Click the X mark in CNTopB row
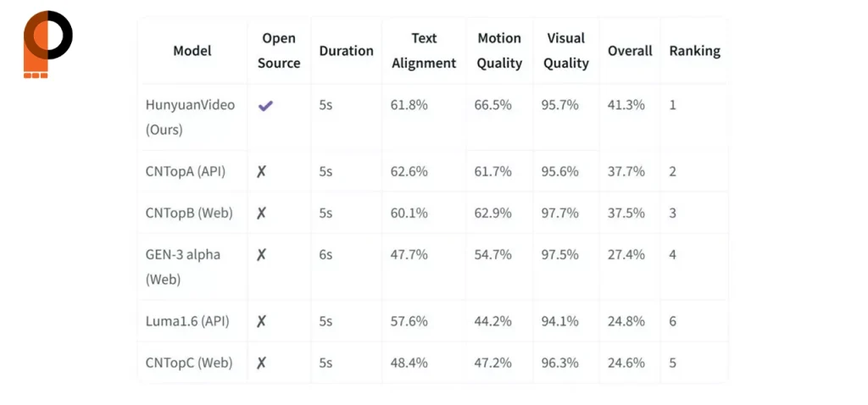Screen dimensions: 868x405 [x=261, y=213]
